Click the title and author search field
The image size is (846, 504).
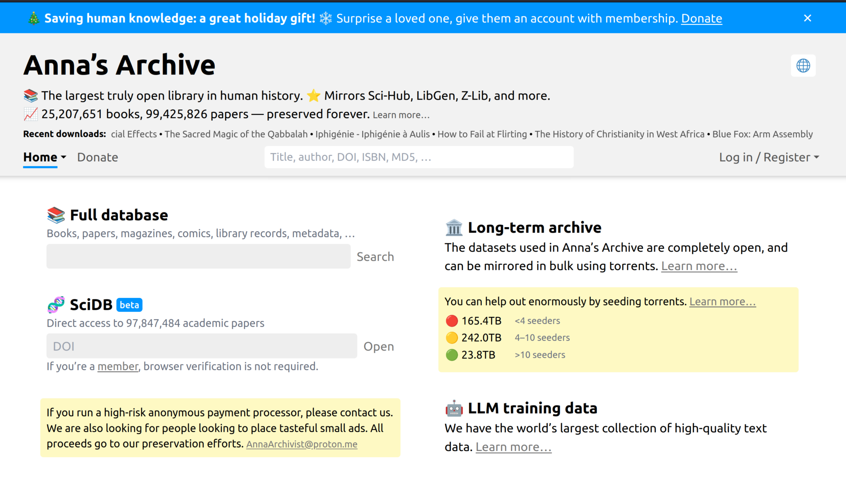click(418, 157)
